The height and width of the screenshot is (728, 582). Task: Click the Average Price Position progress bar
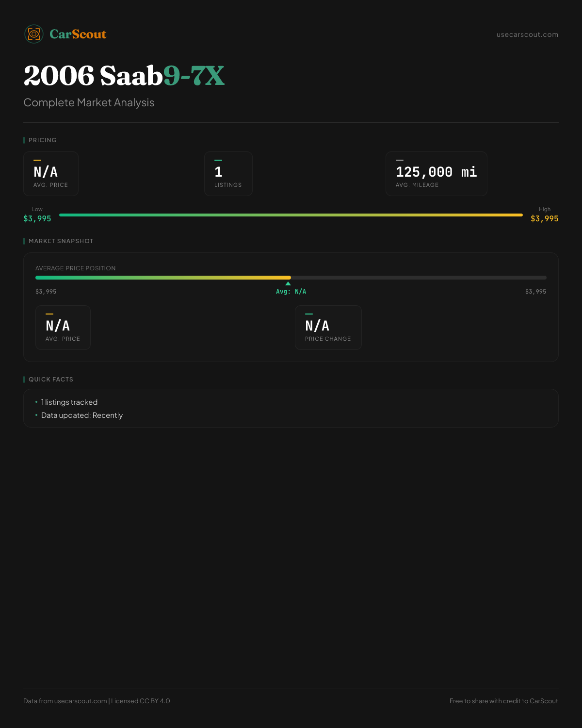pos(291,278)
